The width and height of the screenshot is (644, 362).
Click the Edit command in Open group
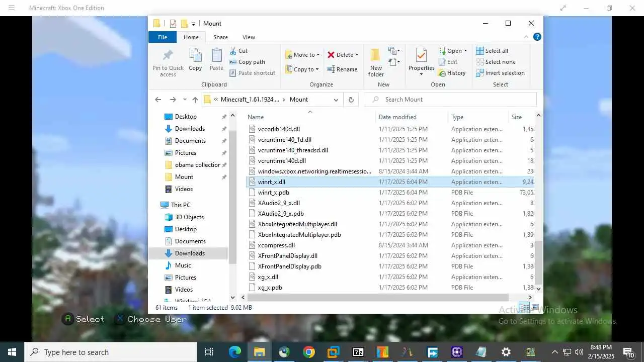[x=448, y=62]
